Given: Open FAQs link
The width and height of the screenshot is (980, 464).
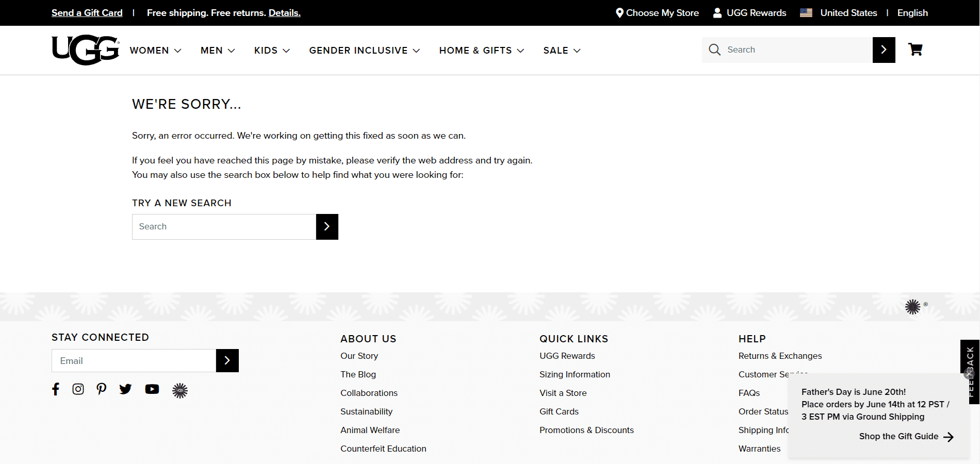Looking at the screenshot, I should [749, 393].
